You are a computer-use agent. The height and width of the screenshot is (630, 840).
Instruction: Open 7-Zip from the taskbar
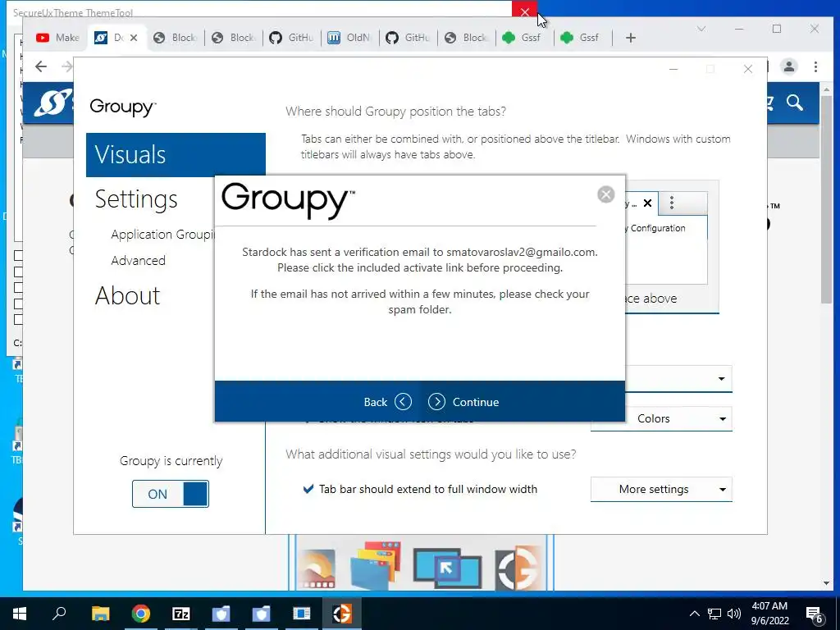pos(181,614)
